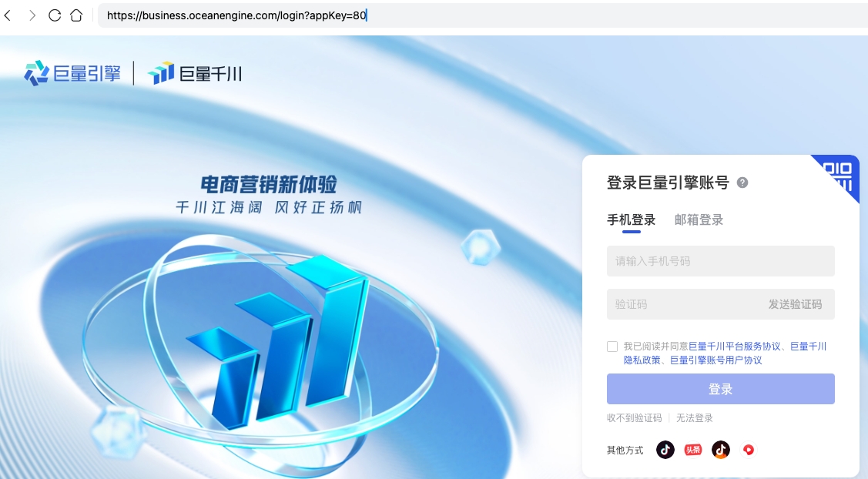This screenshot has width=868, height=479.
Task: Switch to the 邮箱登录 tab
Action: point(699,220)
